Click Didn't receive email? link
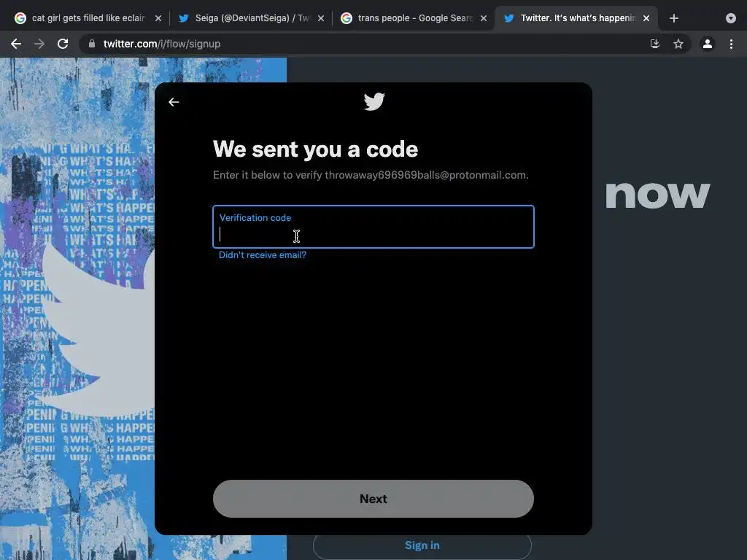The height and width of the screenshot is (560, 747). coord(263,254)
